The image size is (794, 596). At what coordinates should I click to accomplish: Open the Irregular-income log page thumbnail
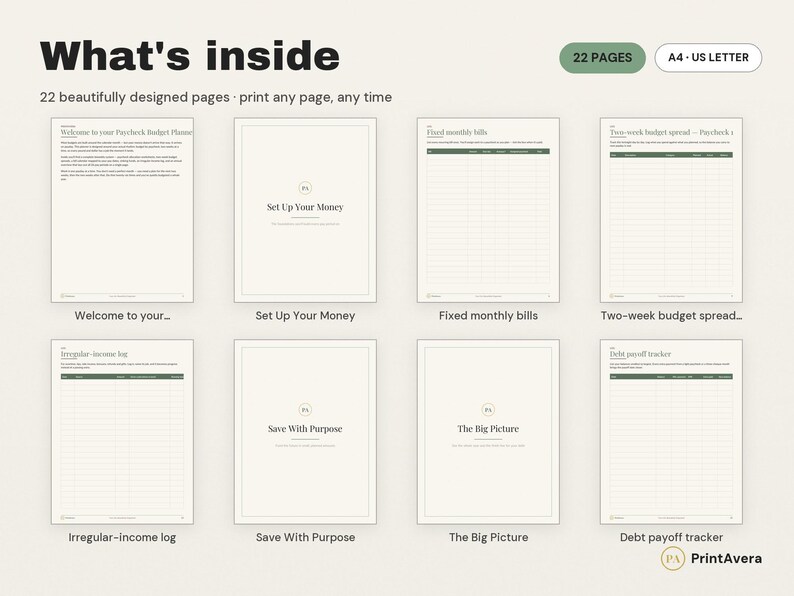(x=122, y=432)
